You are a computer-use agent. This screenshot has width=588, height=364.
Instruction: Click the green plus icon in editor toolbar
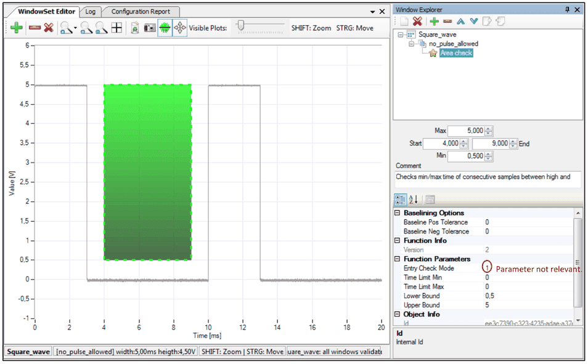[16, 28]
